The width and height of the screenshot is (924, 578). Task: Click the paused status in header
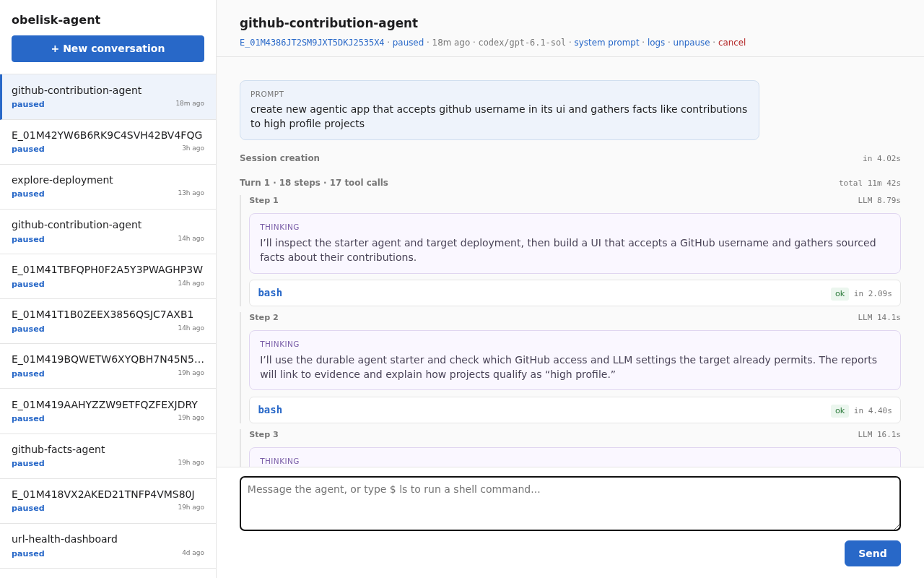(x=408, y=43)
